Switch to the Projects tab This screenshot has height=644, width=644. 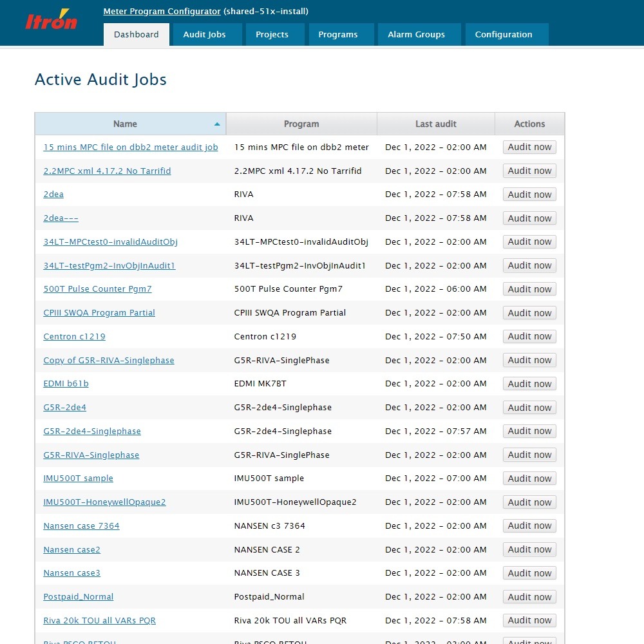tap(272, 35)
